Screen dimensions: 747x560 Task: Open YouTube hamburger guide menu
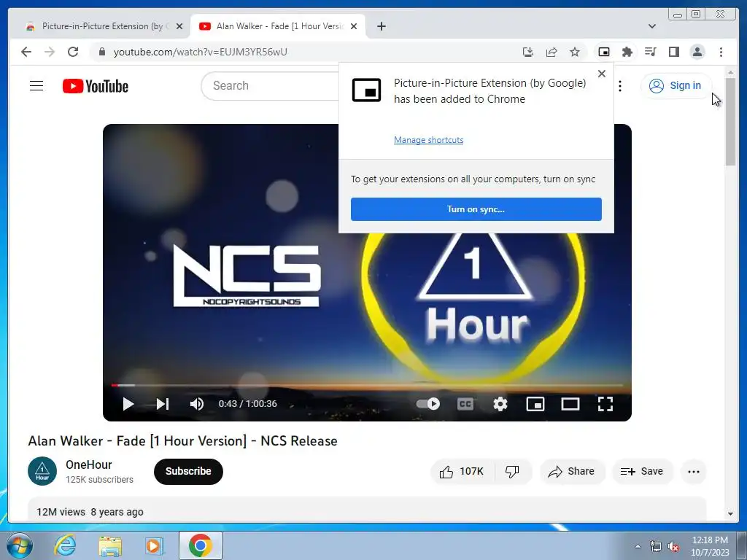click(36, 86)
